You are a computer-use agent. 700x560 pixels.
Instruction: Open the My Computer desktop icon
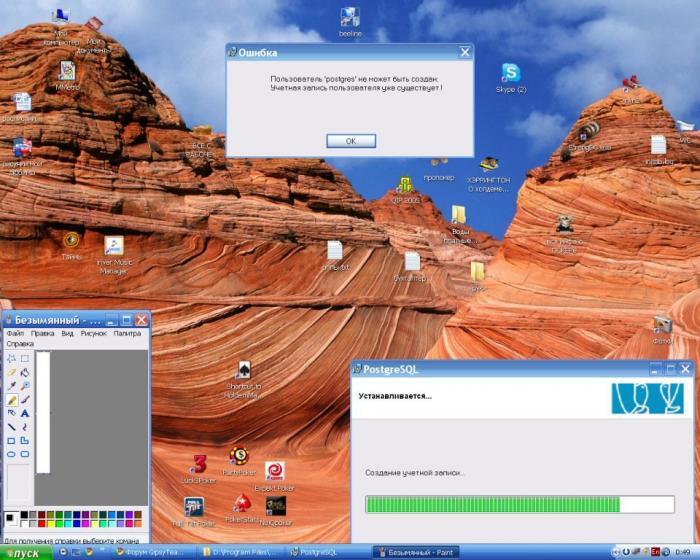click(x=60, y=17)
